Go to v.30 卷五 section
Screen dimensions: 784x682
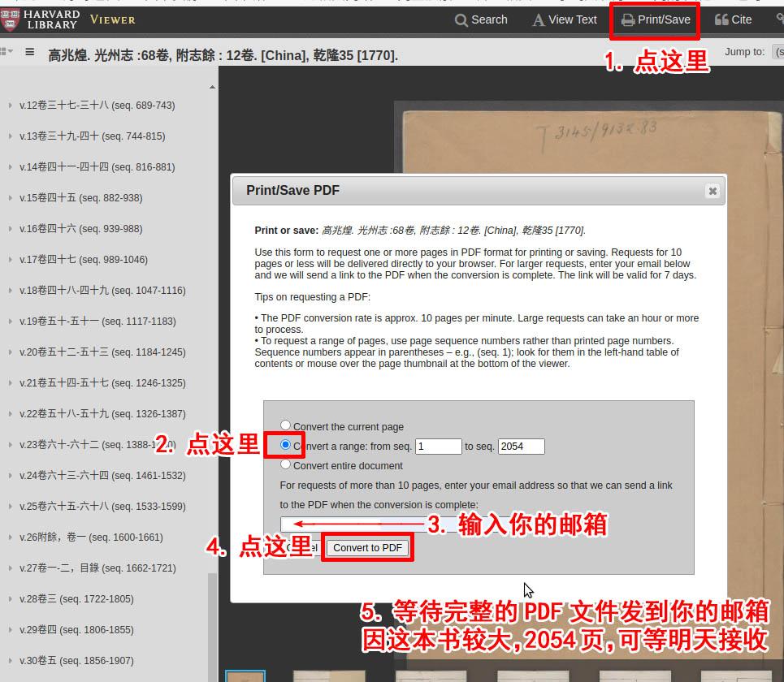tap(76, 661)
